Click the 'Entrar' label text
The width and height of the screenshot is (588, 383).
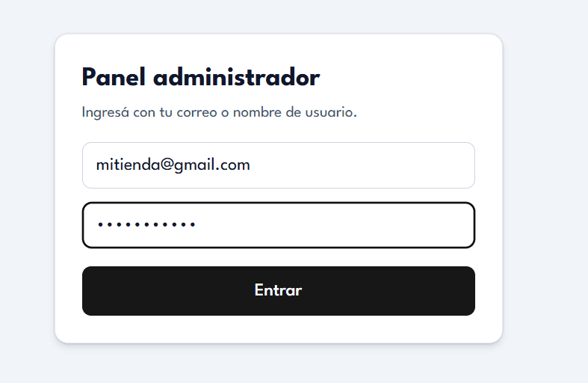tap(278, 290)
